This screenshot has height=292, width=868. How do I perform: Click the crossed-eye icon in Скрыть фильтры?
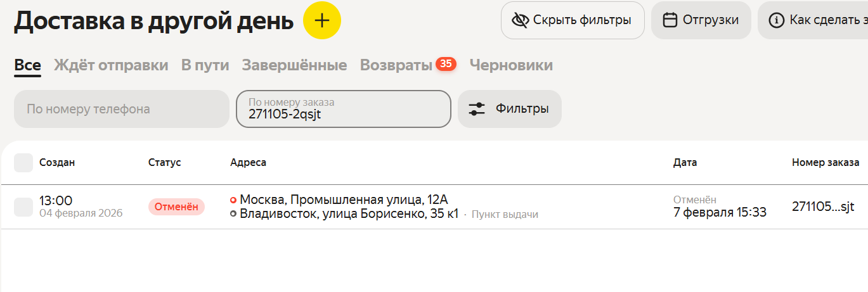(x=520, y=20)
